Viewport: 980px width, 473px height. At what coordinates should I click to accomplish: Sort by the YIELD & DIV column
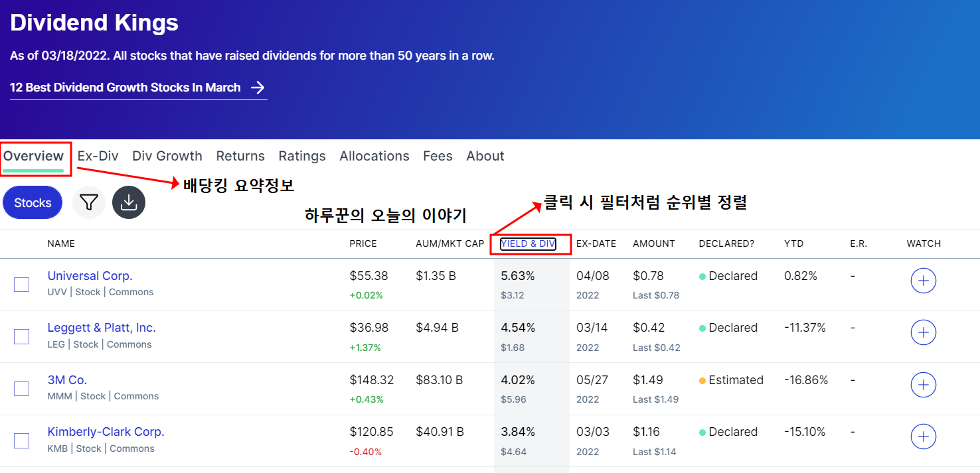529,243
